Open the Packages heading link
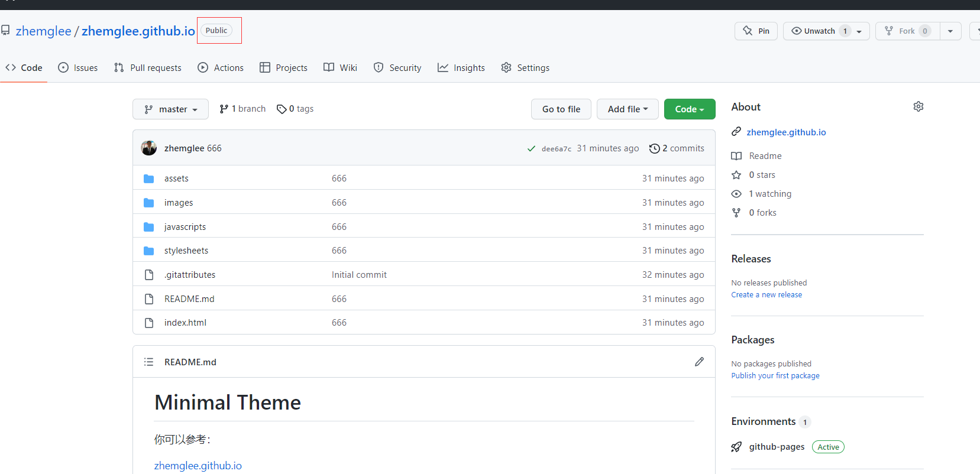This screenshot has width=980, height=474. coord(753,340)
